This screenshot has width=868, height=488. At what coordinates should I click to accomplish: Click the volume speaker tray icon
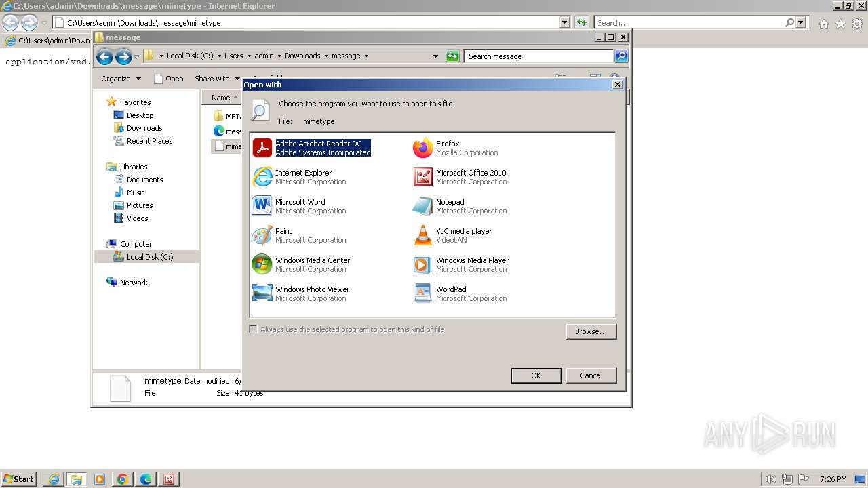tap(771, 479)
